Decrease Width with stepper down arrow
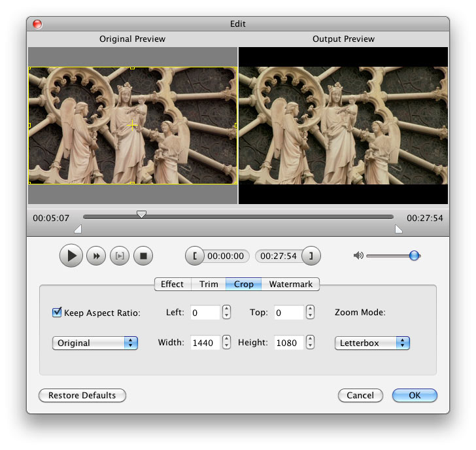 point(226,345)
